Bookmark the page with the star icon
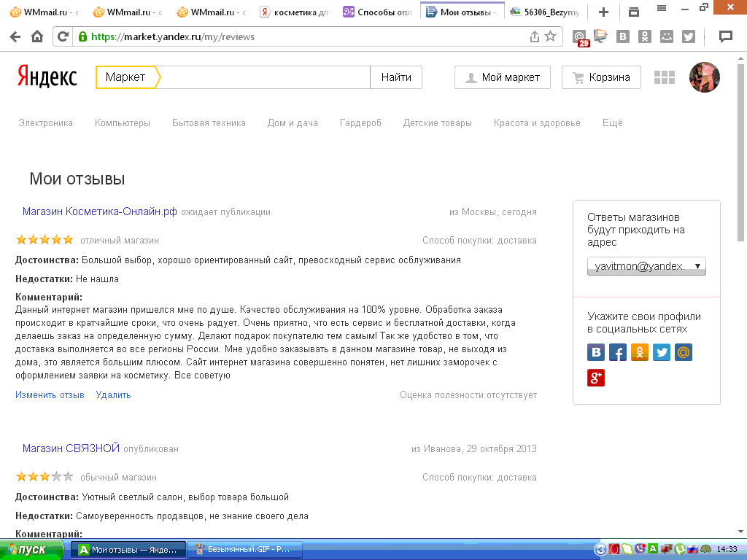 click(x=550, y=36)
